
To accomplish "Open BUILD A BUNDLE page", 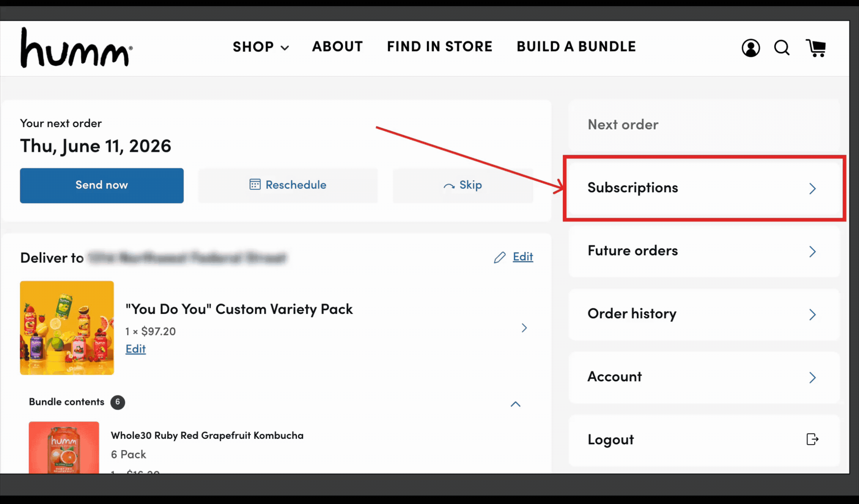I will [x=576, y=47].
